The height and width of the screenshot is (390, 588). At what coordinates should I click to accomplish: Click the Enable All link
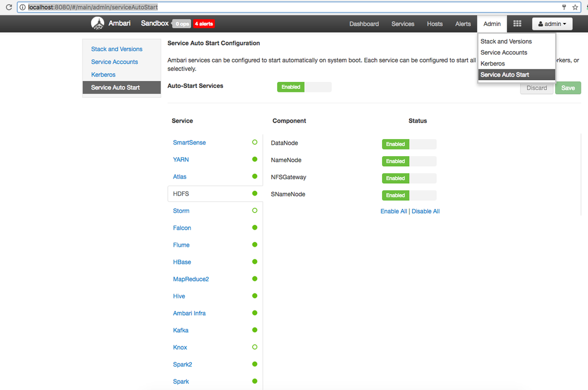394,211
